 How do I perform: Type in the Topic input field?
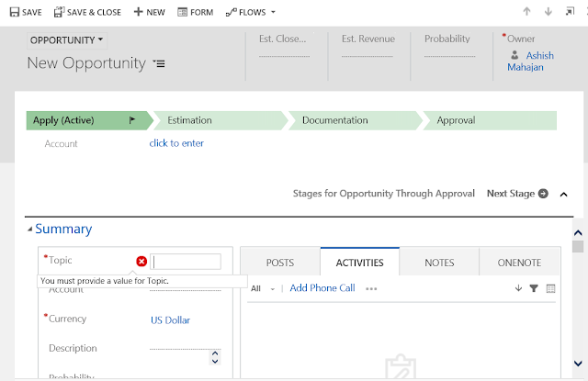187,262
